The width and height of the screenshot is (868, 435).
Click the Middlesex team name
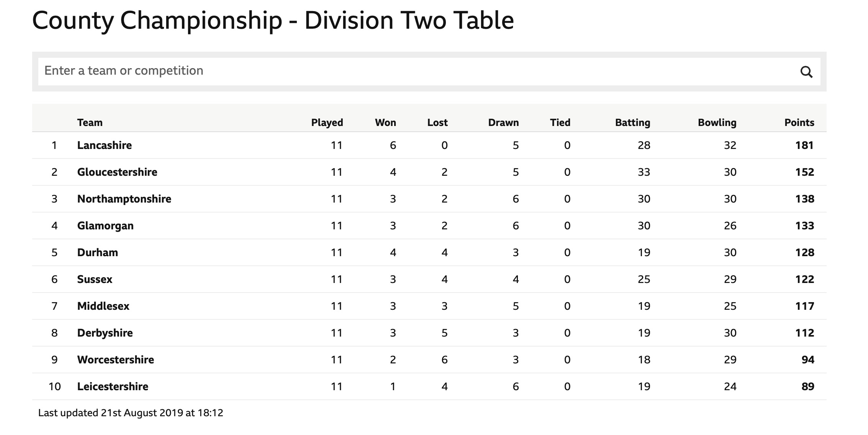[x=103, y=306]
